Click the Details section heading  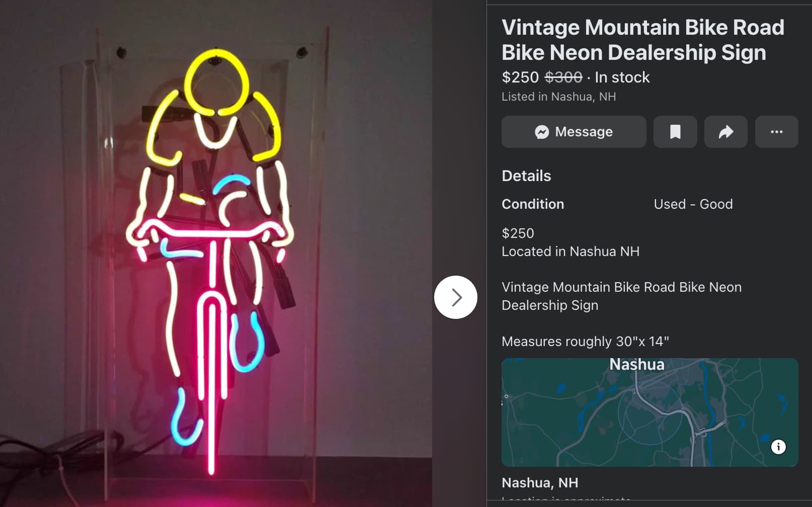tap(526, 176)
